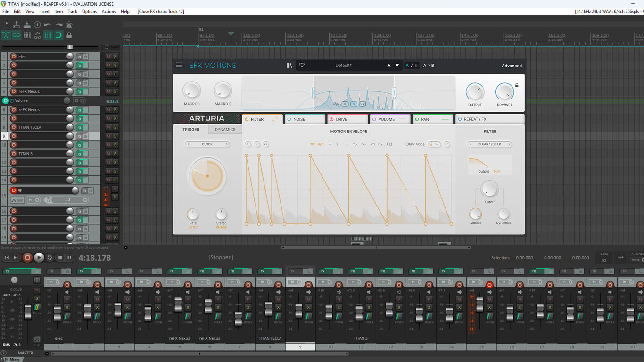
Task: Toggle the locking padlock icon
Action: pyautogui.click(x=69, y=35)
